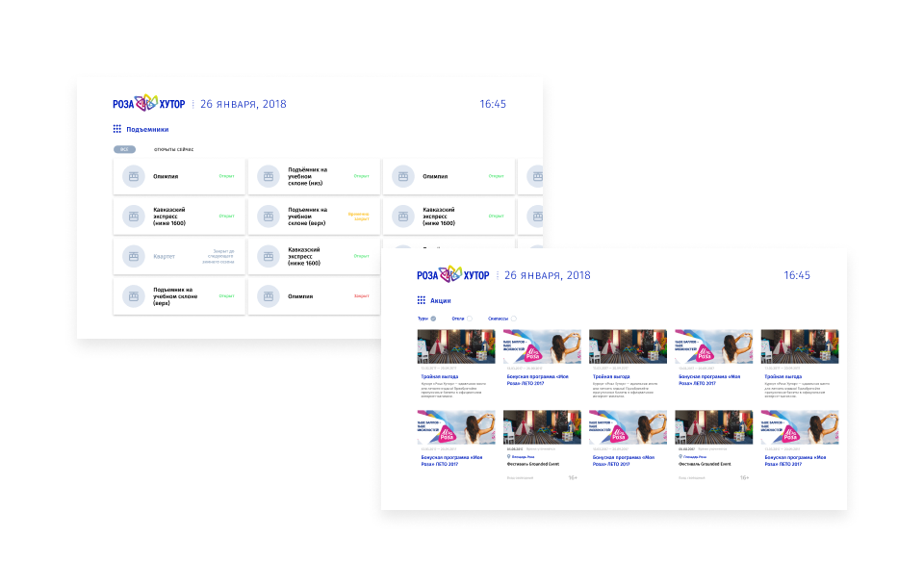Click the gondola icon on the Временно закрыт card
Viewport: 924px width, 587px height.
[269, 217]
